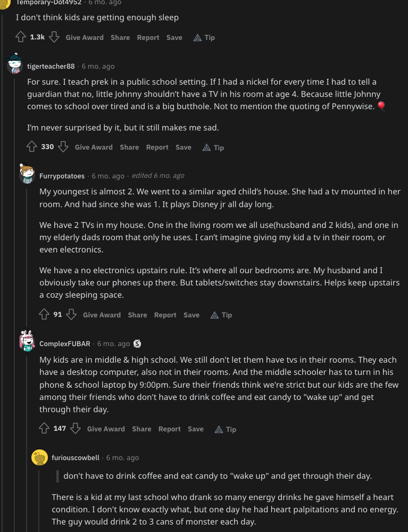The height and width of the screenshot is (532, 408).
Task: Collapse furiouscowbell's reply using its thread line
Action: (39, 501)
